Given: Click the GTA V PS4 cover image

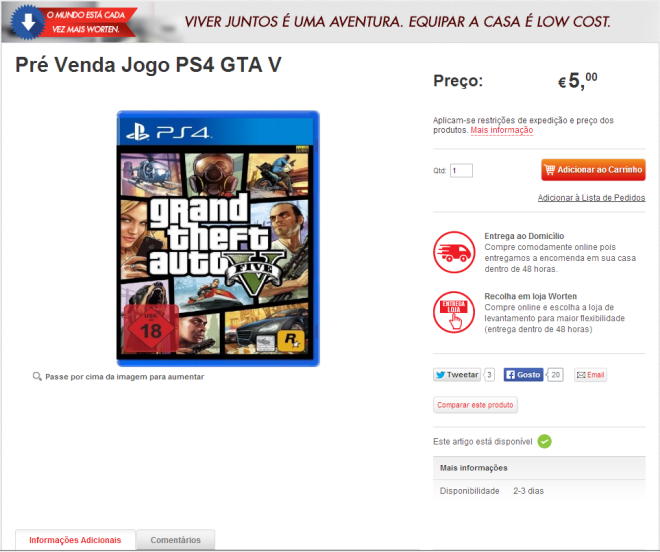Looking at the screenshot, I should [x=218, y=239].
